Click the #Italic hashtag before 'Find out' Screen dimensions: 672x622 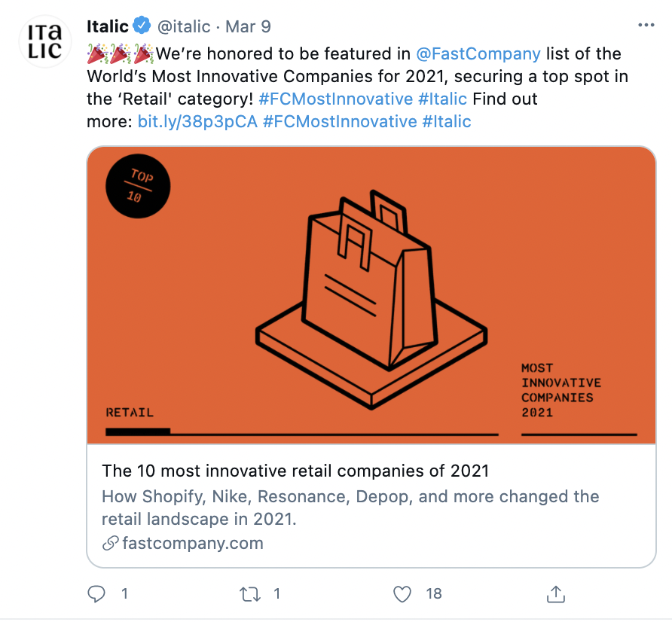(442, 99)
